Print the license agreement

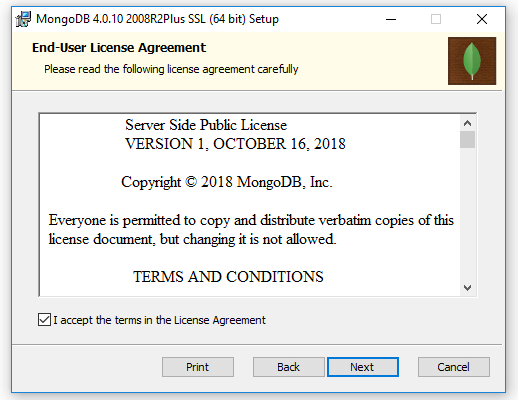[198, 367]
